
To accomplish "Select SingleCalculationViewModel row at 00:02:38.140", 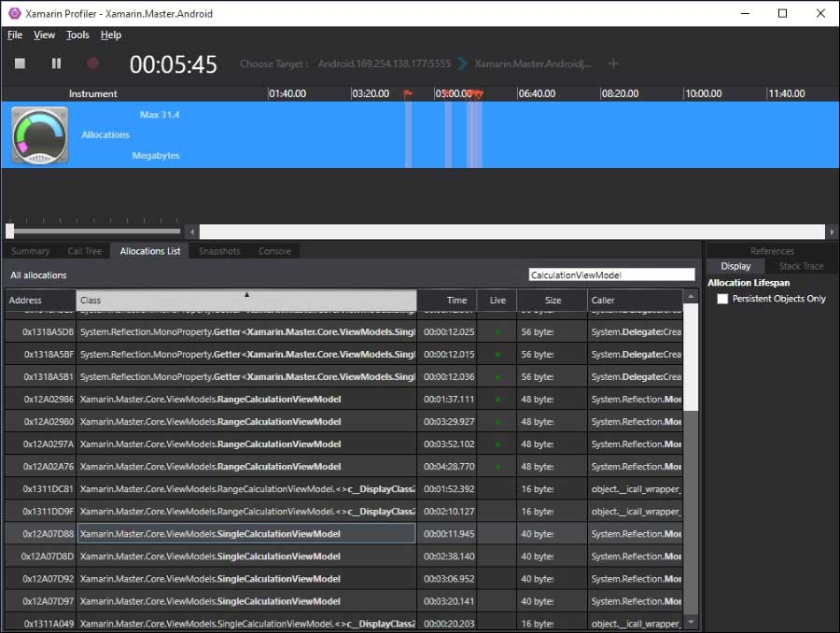I will point(343,556).
